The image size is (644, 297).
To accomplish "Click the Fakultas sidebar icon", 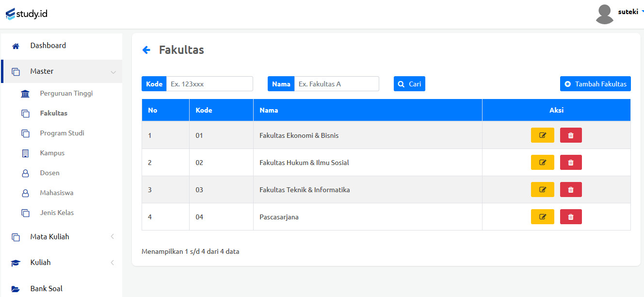I will point(25,114).
